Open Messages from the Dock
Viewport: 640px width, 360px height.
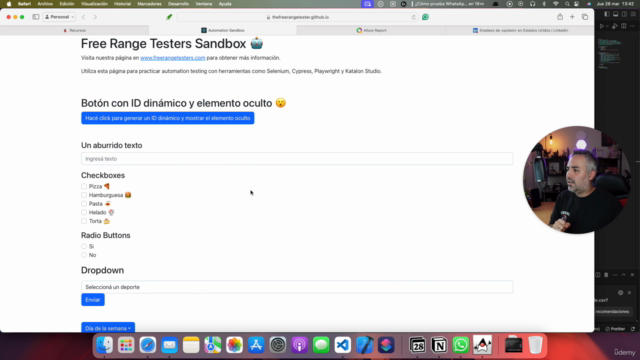pyautogui.click(x=321, y=345)
